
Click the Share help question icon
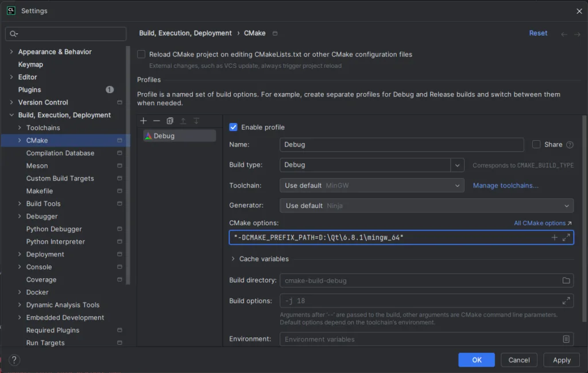pos(570,144)
